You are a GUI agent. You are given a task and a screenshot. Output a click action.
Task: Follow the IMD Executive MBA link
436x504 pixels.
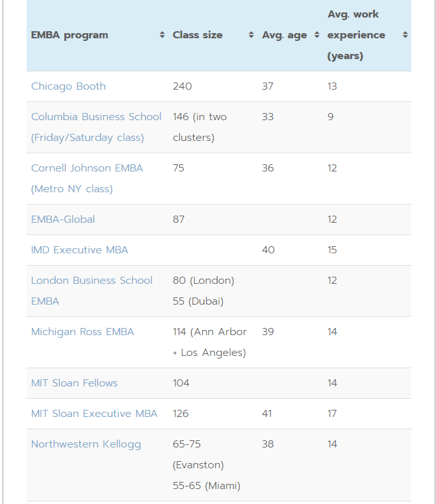coord(80,250)
